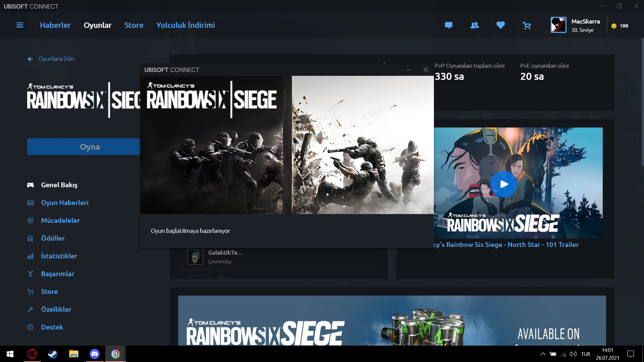Click the 20 sa PvE playtime stat
Viewport: 644px width, 362px height.
pos(532,76)
